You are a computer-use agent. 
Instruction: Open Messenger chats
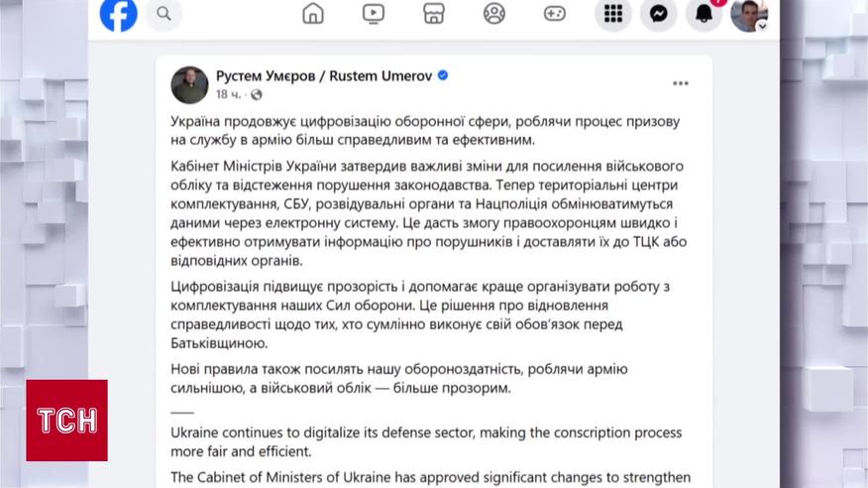tap(658, 13)
